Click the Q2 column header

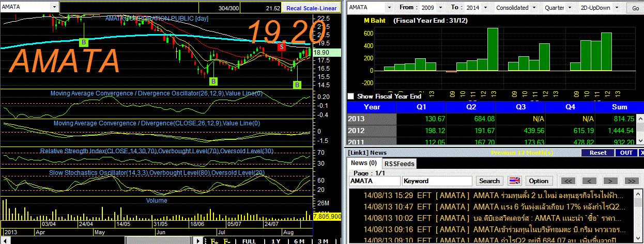[471, 107]
